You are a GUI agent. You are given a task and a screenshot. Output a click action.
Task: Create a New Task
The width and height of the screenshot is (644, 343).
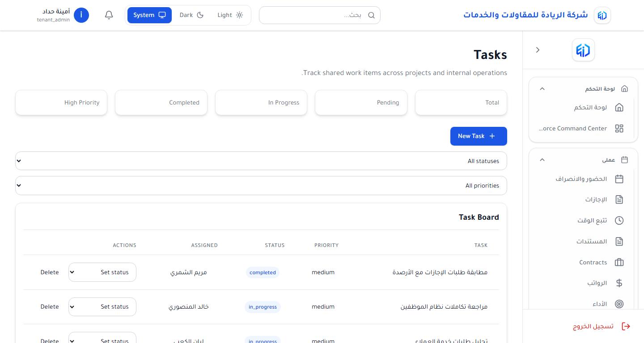click(479, 136)
